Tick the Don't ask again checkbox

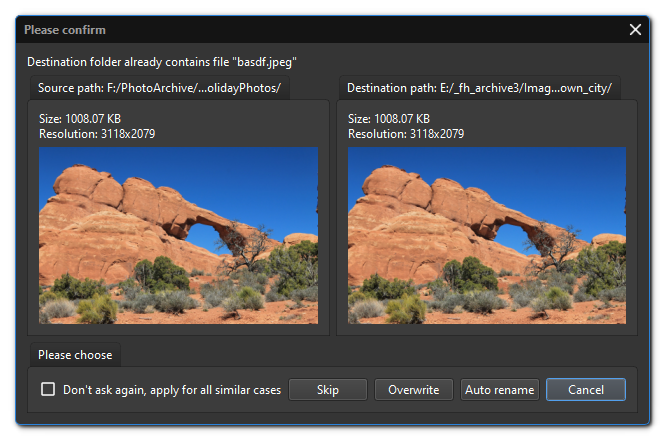pyautogui.click(x=48, y=389)
